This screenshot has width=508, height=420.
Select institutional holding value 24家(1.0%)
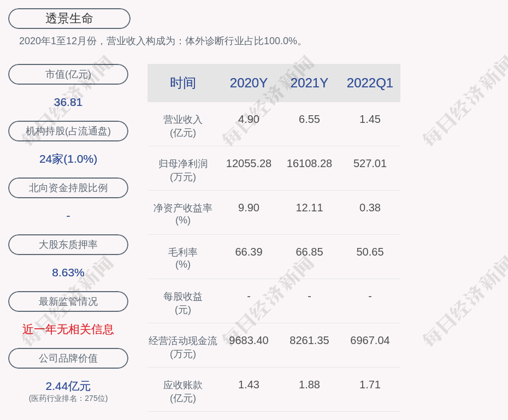coord(68,159)
